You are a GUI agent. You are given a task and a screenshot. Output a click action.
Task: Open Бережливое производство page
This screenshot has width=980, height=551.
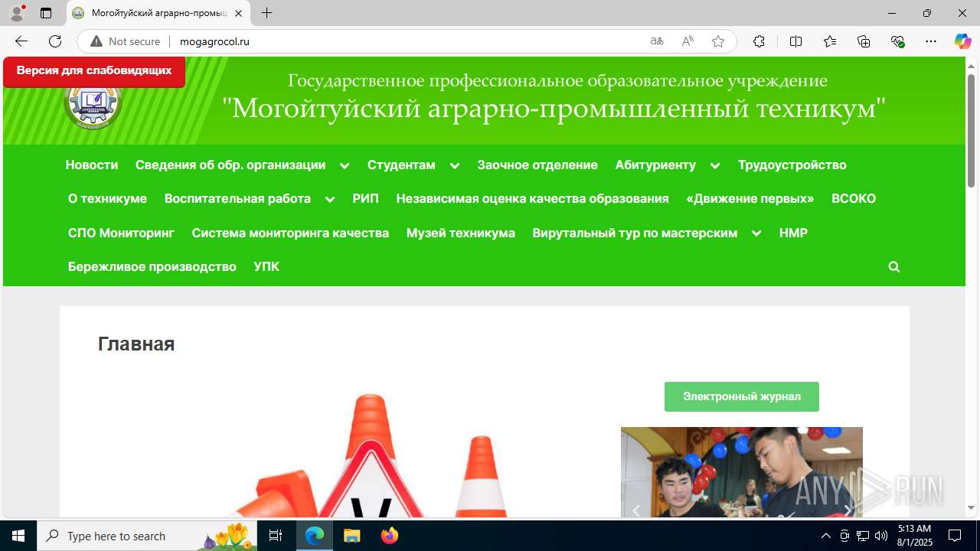[152, 266]
